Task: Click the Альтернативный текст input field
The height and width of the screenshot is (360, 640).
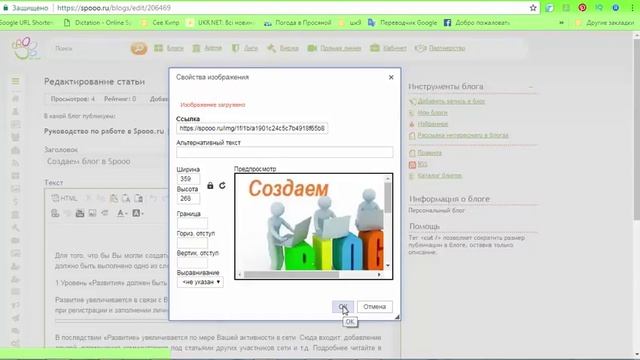Action: 284,152
